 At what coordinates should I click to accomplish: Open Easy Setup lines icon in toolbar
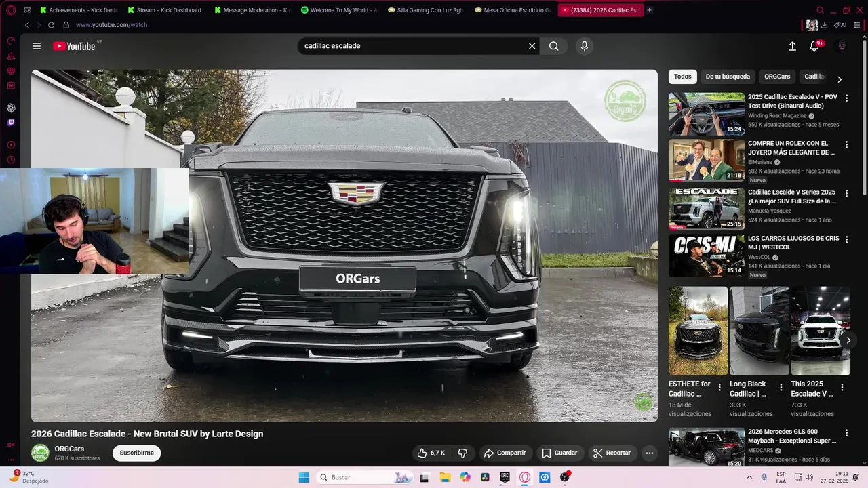tap(856, 25)
